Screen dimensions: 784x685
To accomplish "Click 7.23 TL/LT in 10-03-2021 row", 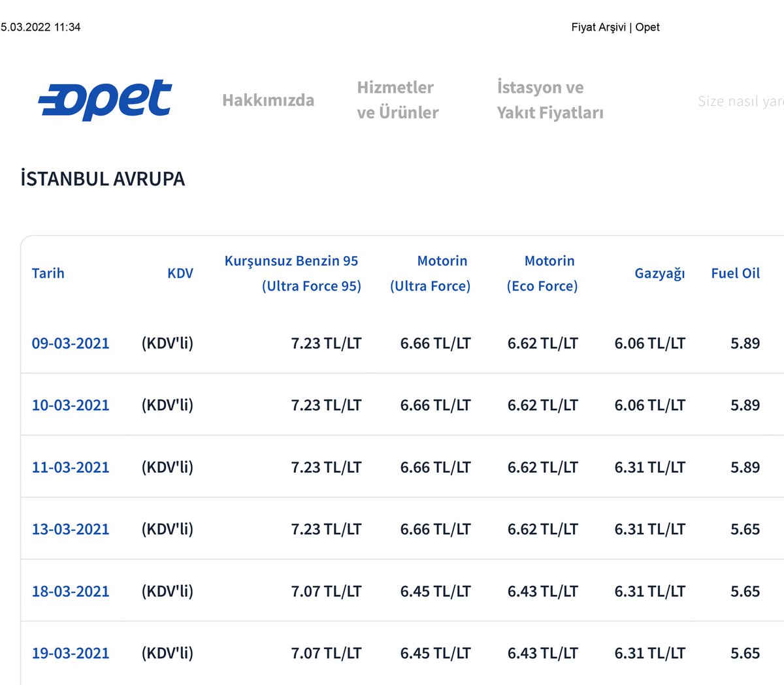I will point(326,405).
